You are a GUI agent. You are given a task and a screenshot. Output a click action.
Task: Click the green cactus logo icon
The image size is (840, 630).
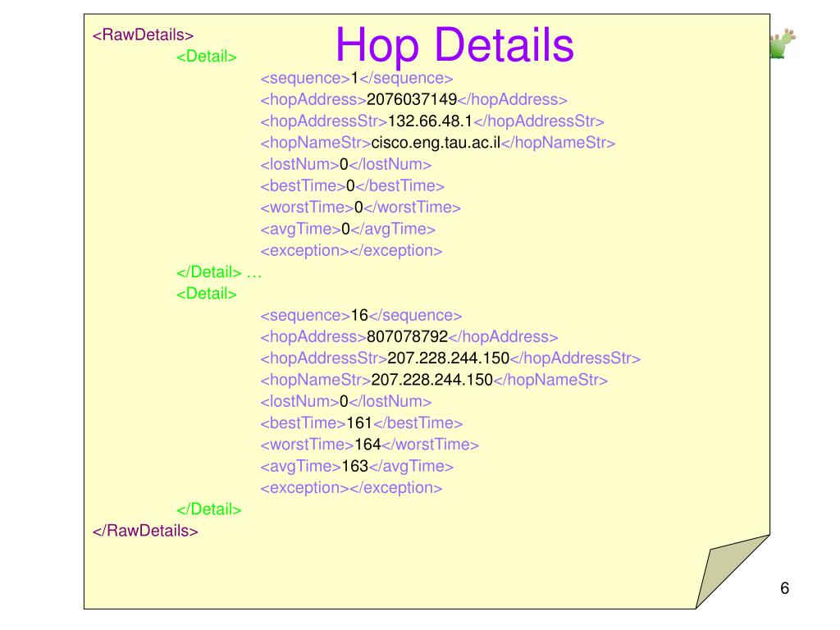pos(783,43)
